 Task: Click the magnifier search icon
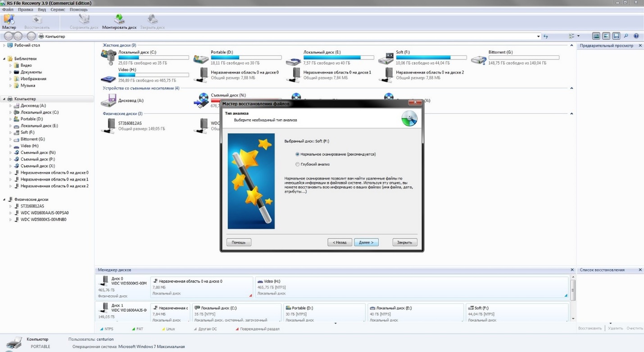point(626,36)
